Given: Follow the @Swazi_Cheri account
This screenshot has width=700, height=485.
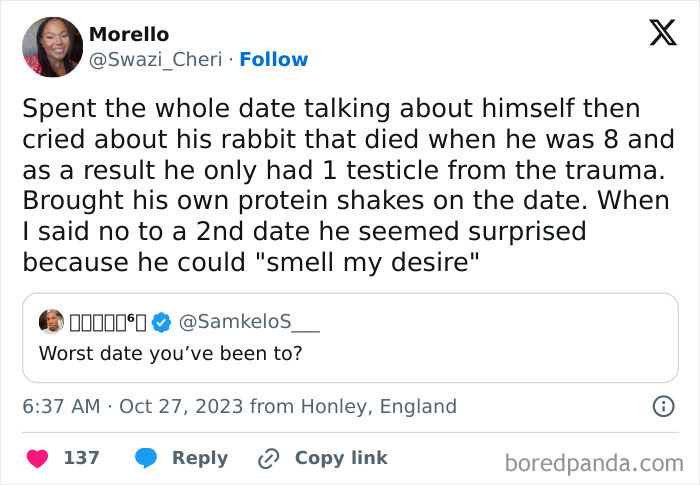Looking at the screenshot, I should 274,60.
